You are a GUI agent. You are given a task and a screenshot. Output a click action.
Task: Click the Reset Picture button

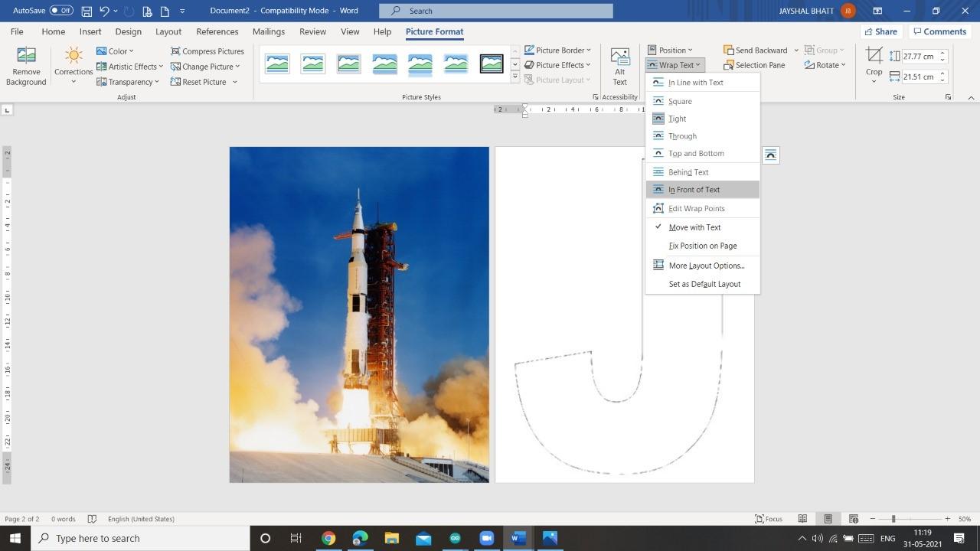click(199, 82)
